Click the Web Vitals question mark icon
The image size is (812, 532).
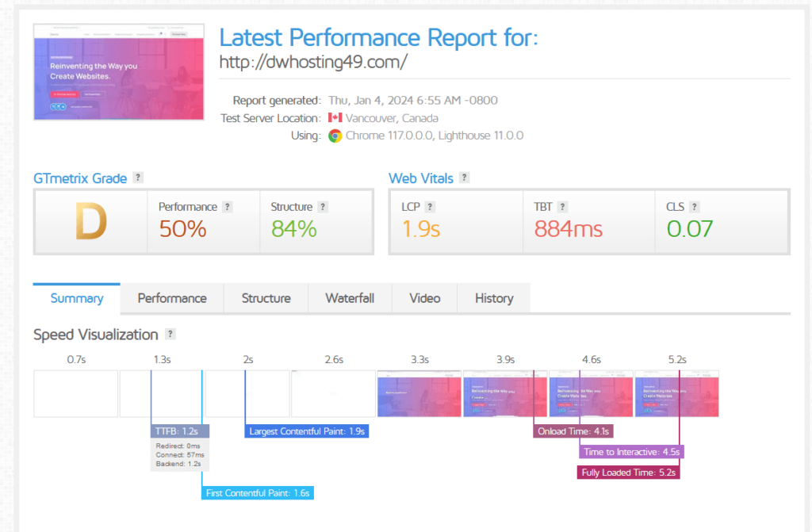tap(464, 177)
